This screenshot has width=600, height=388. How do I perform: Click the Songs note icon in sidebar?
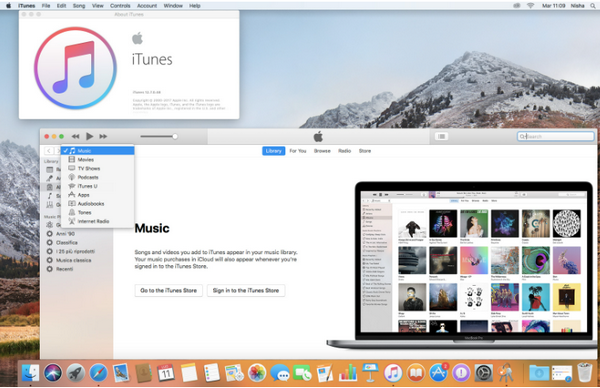coord(50,196)
